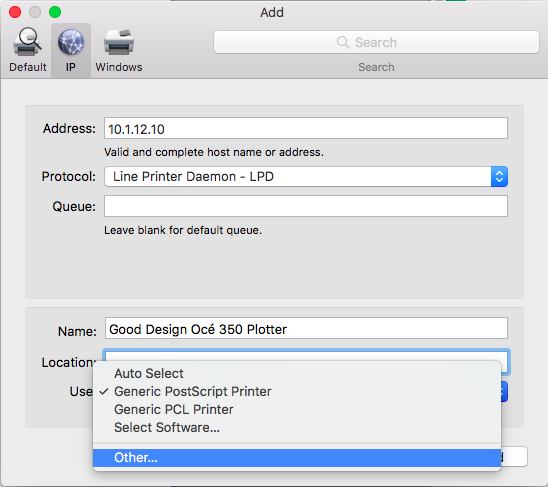This screenshot has height=487, width=548.
Task: Click the magnifying glass search icon
Action: coord(342,42)
